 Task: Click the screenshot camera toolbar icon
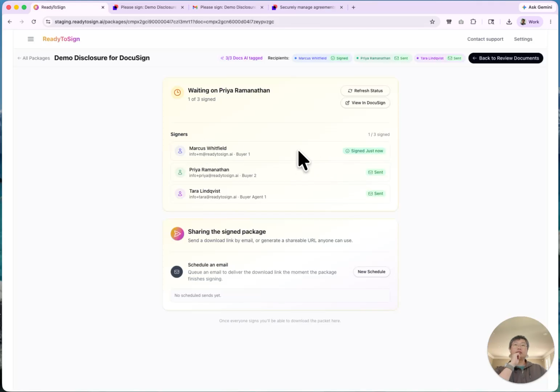click(461, 22)
